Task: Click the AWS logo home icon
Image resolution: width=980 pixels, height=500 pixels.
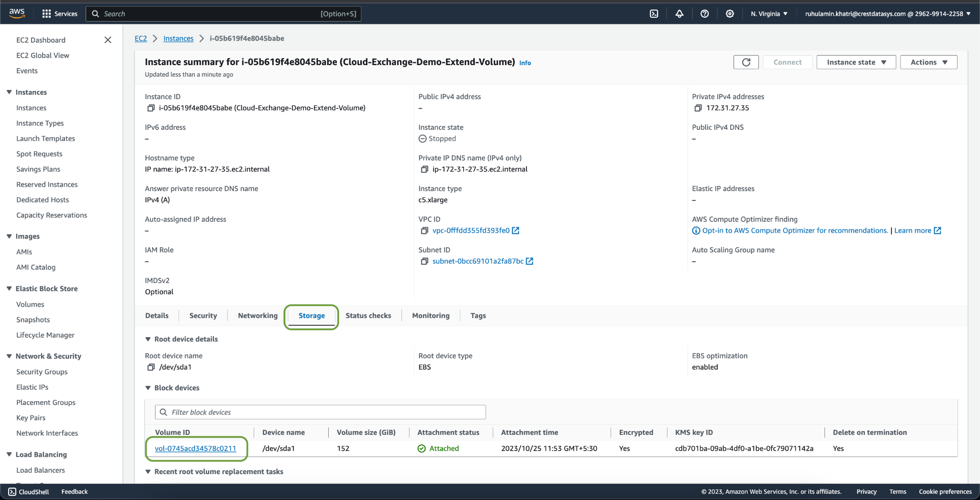Action: [x=17, y=13]
